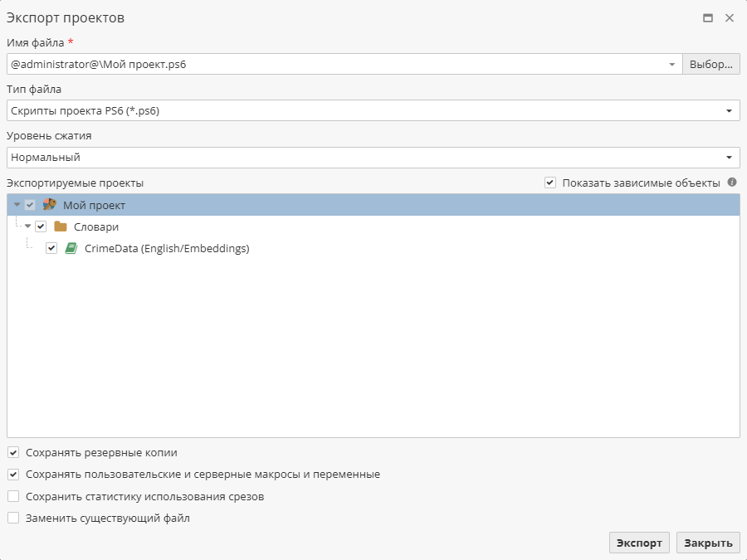747x560 pixels.
Task: Click the Закрыть button
Action: coord(707,542)
